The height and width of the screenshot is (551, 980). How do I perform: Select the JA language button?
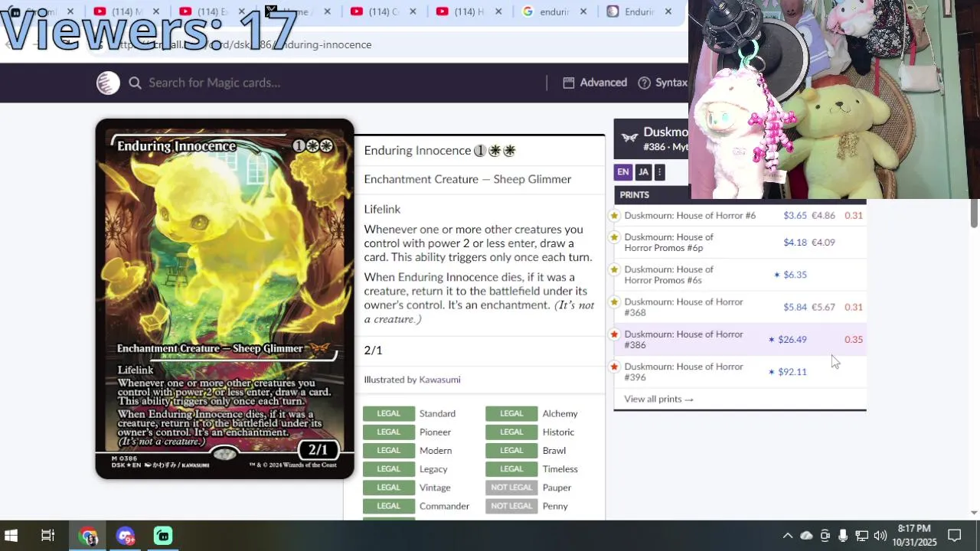click(x=643, y=172)
